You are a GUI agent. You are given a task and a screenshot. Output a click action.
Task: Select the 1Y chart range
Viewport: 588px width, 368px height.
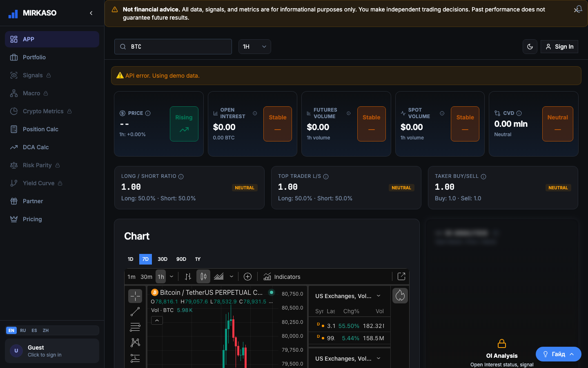[x=198, y=259]
